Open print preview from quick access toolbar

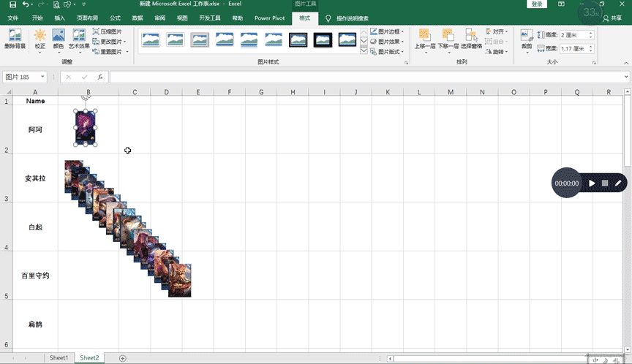56,4
